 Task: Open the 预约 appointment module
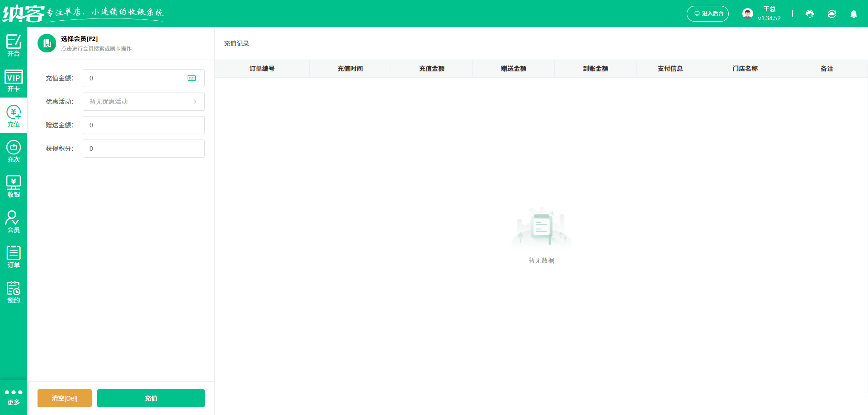[14, 291]
